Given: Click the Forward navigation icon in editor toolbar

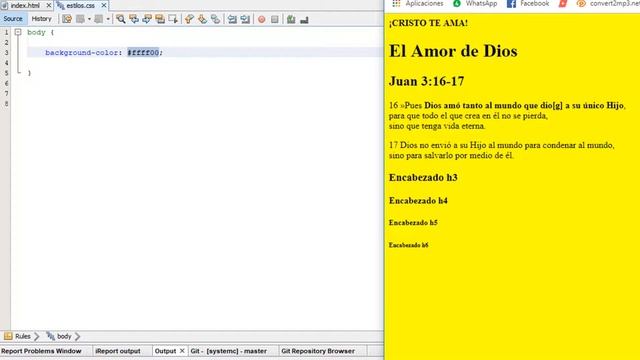Looking at the screenshot, I should [x=98, y=19].
